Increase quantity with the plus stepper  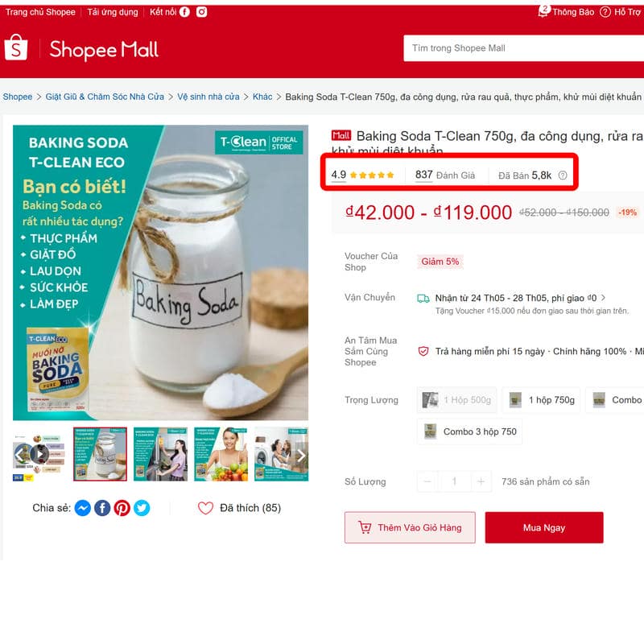tap(481, 481)
